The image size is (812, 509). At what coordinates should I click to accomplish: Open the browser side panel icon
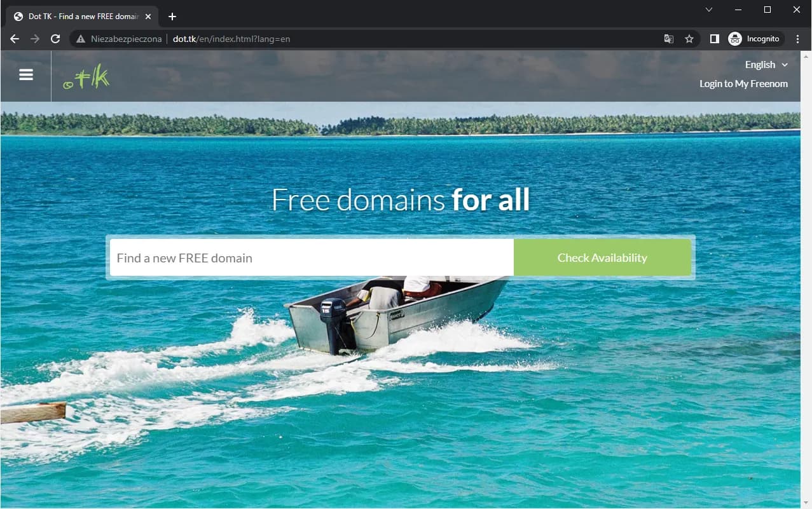pyautogui.click(x=714, y=39)
